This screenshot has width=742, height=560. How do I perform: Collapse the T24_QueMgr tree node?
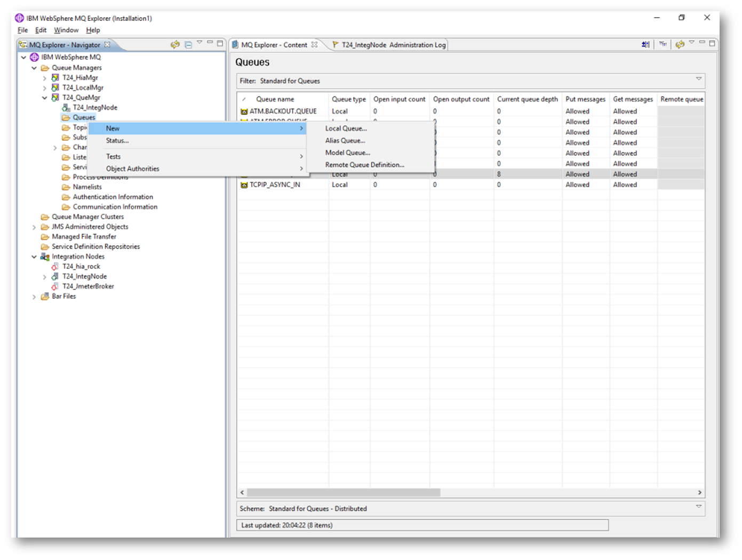tap(45, 98)
